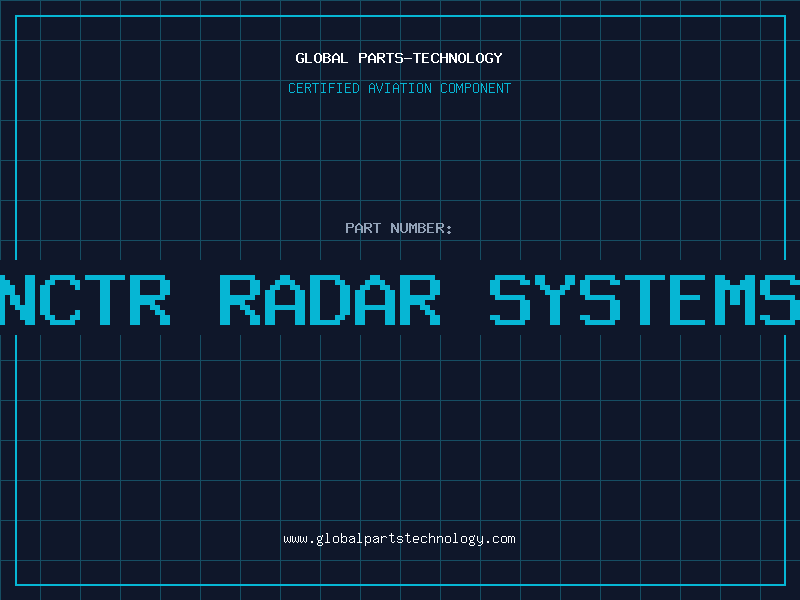
Task: Click the word AVIATION in subtitle
Action: [x=402, y=88]
